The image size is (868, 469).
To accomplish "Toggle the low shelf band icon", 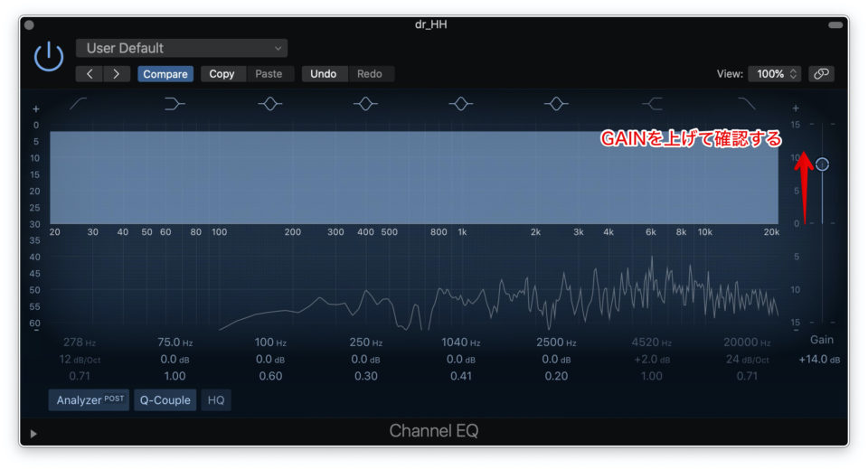I will click(175, 105).
